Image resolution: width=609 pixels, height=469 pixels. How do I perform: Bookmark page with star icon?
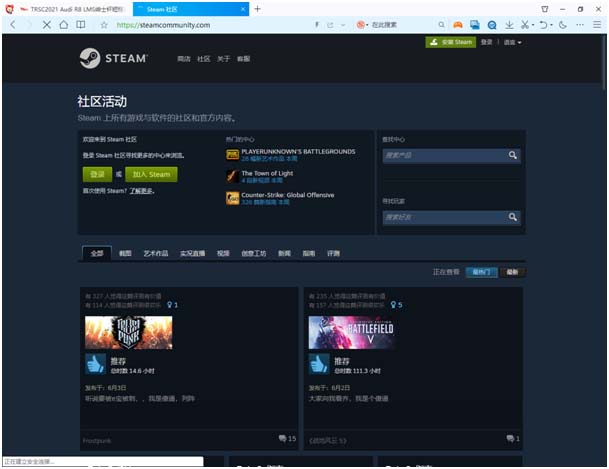click(x=104, y=25)
